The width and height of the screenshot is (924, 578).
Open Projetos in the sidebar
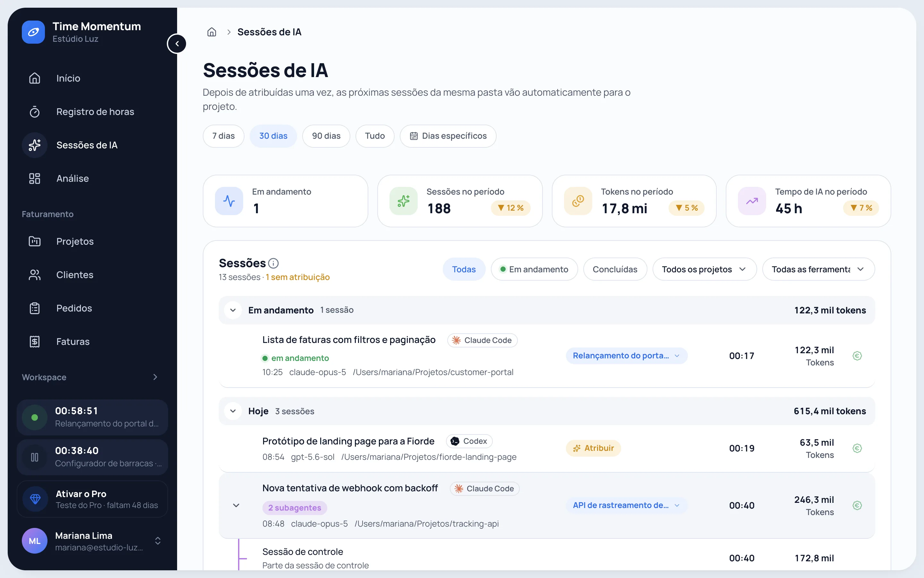(92, 241)
